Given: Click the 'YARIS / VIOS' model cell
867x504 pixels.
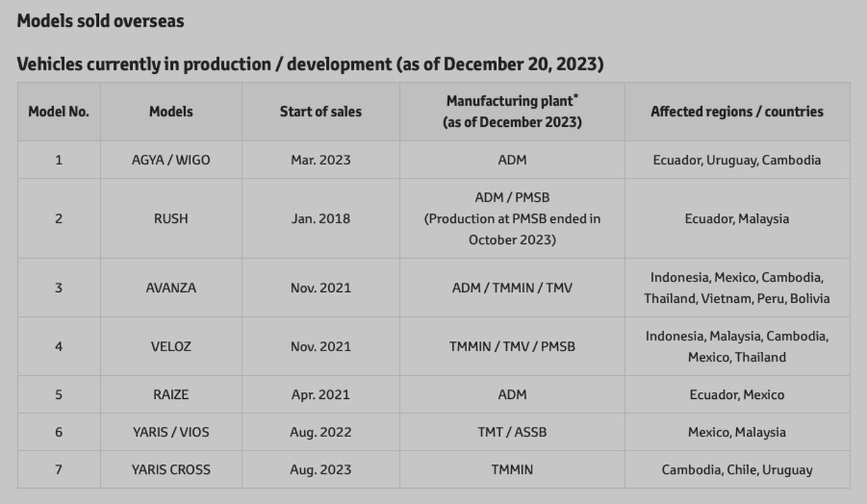Looking at the screenshot, I should (x=171, y=432).
